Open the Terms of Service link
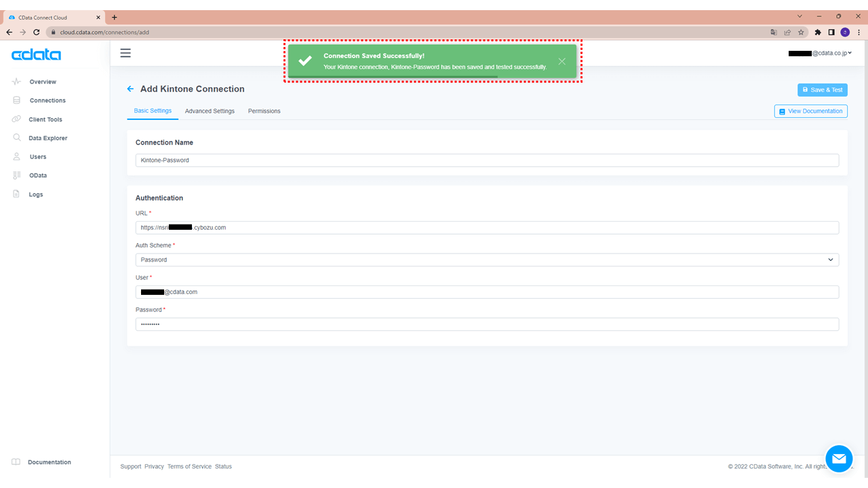 coord(190,466)
